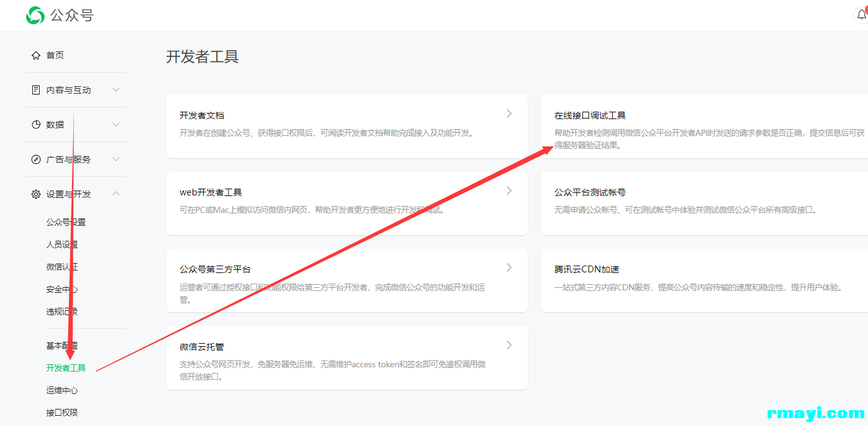The image size is (868, 425).
Task: Open the 在线接口调试工具 card
Action: (704, 126)
